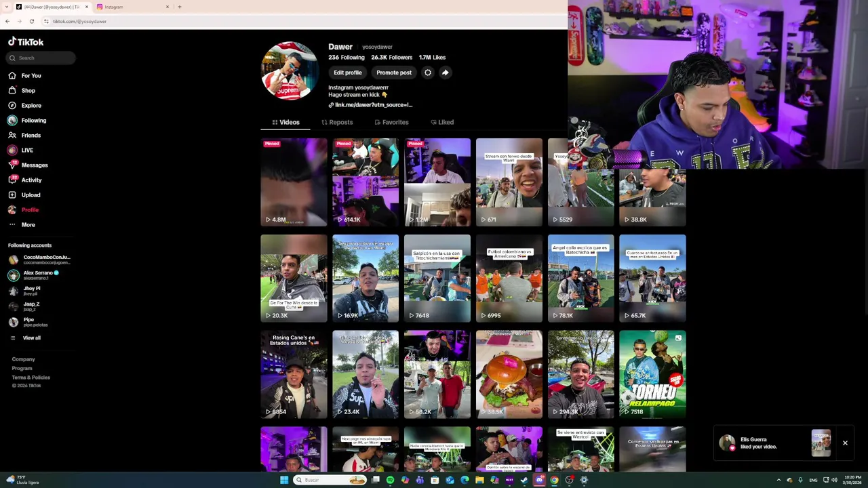868x488 pixels.
Task: Open Outlook from the taskbar
Action: [x=450, y=480]
